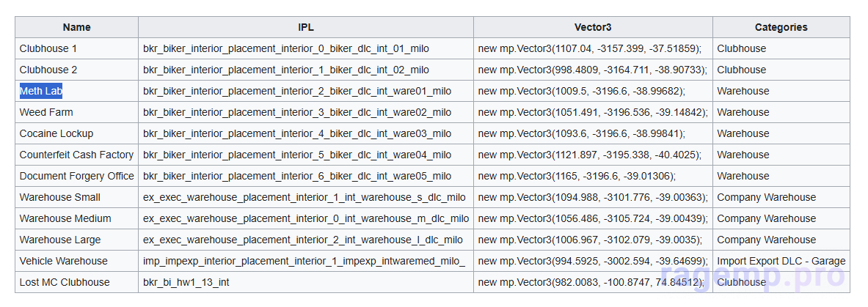Click the Warehouse Small IPL string
This screenshot has width=868, height=307.
[x=304, y=197]
